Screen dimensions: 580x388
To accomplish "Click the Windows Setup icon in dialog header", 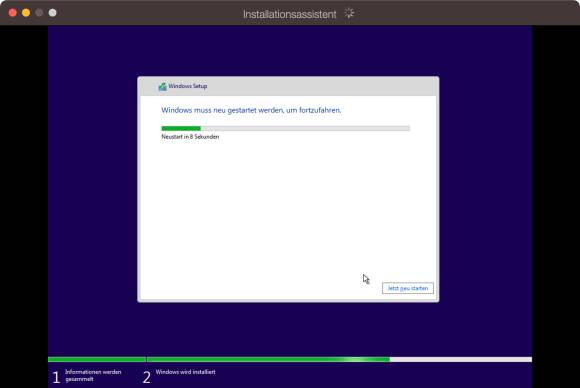I will point(162,87).
